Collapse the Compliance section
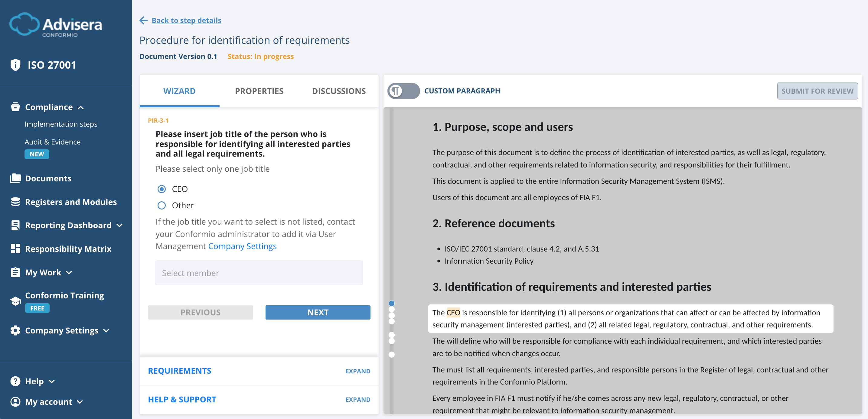This screenshot has width=868, height=419. [81, 107]
